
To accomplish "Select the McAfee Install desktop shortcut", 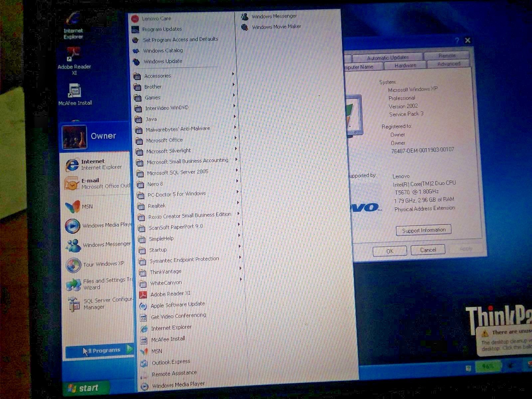I will [x=75, y=95].
